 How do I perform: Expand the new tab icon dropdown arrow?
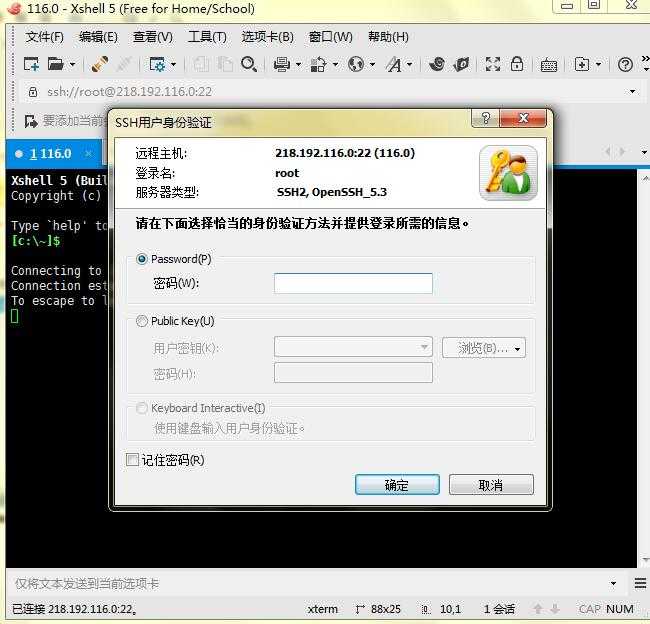click(x=598, y=65)
